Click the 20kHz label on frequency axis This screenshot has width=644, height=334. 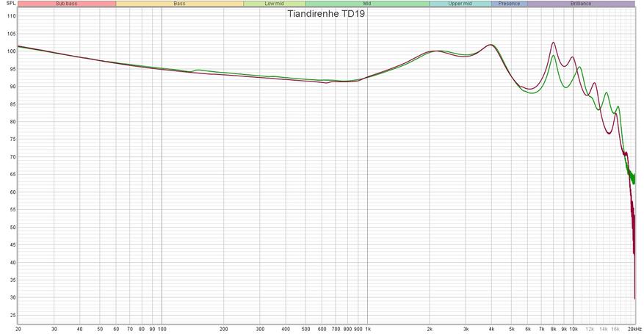(x=634, y=329)
